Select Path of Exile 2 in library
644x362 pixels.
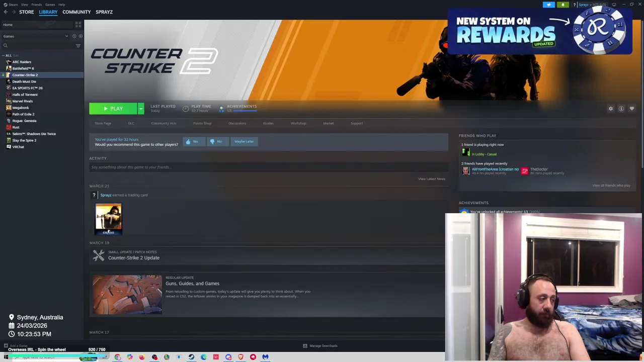tap(23, 114)
